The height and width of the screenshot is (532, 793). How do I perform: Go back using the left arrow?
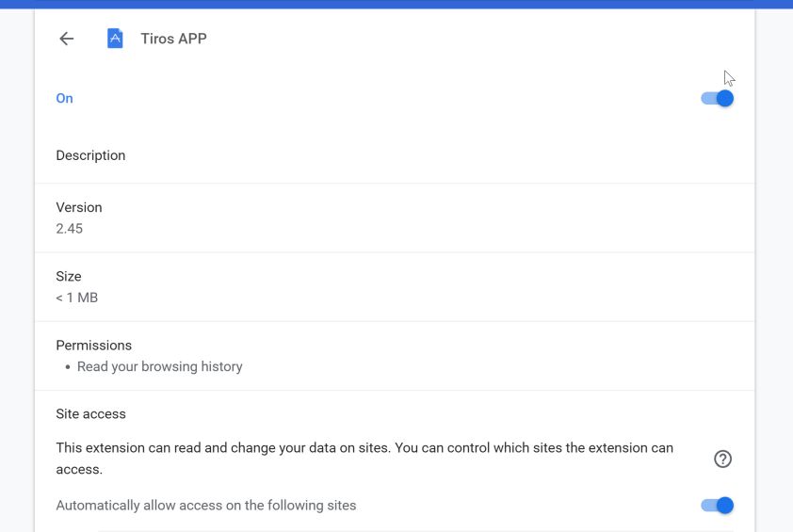pos(66,39)
